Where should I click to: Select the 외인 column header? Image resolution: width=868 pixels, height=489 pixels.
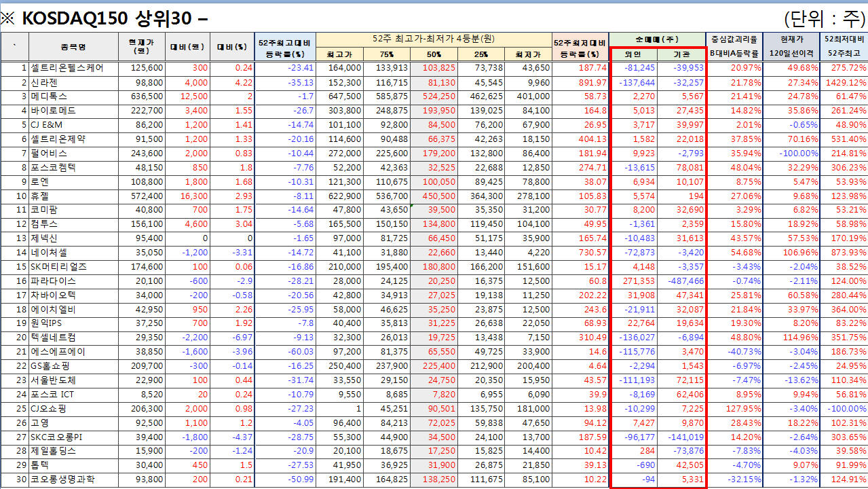633,54
